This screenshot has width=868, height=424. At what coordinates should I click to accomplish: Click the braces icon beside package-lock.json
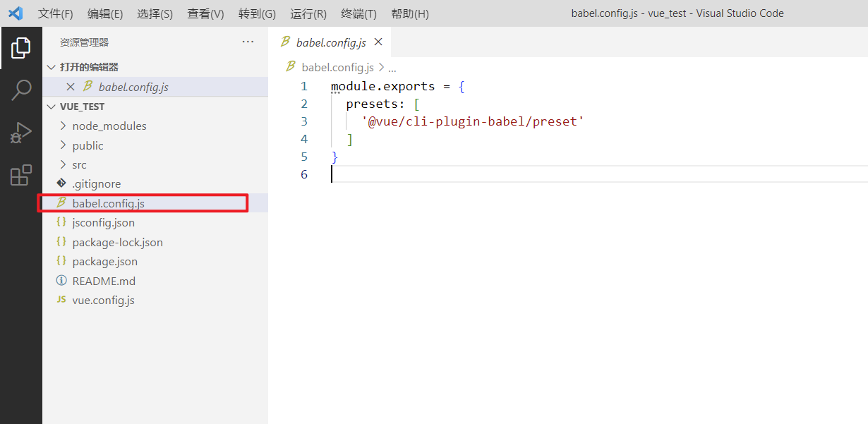click(x=61, y=242)
